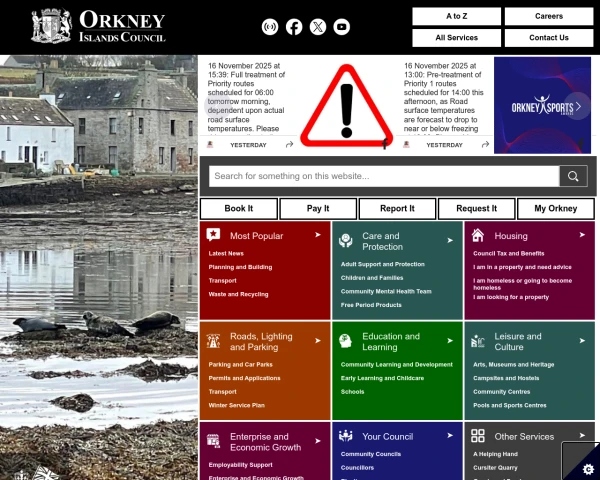Image resolution: width=600 pixels, height=480 pixels.
Task: Expand Enterprise and Economic Growth arrow
Action: click(x=318, y=441)
